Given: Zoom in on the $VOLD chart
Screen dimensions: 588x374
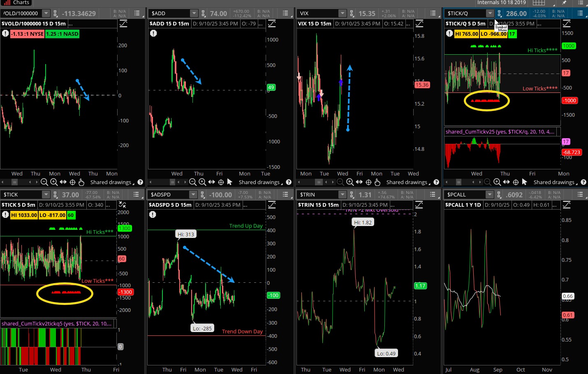Looking at the screenshot, I should pos(54,182).
